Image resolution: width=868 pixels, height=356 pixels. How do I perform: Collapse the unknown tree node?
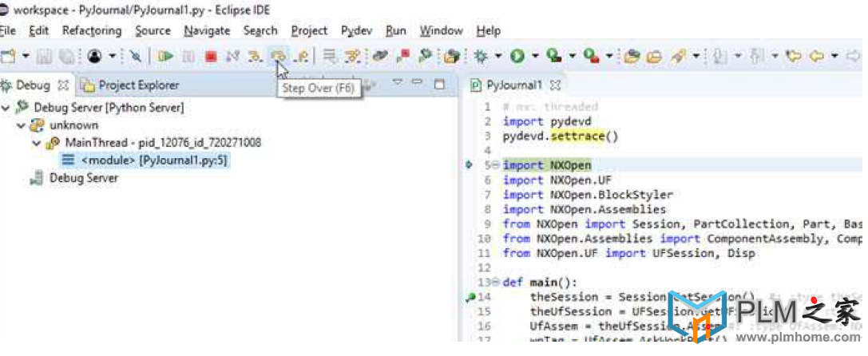tap(21, 125)
